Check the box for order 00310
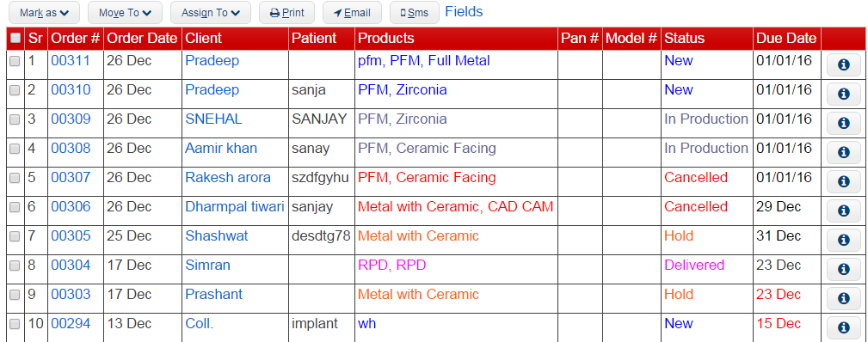 click(x=15, y=91)
